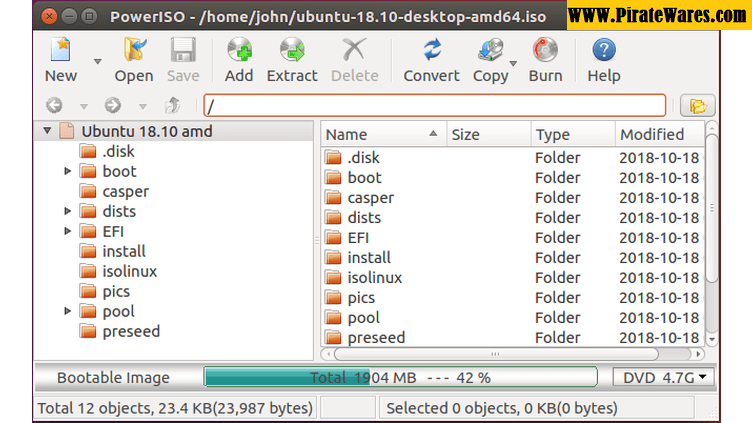Viewport: 752px width, 423px height.
Task: Click the pool folder icon in tree
Action: pos(88,311)
